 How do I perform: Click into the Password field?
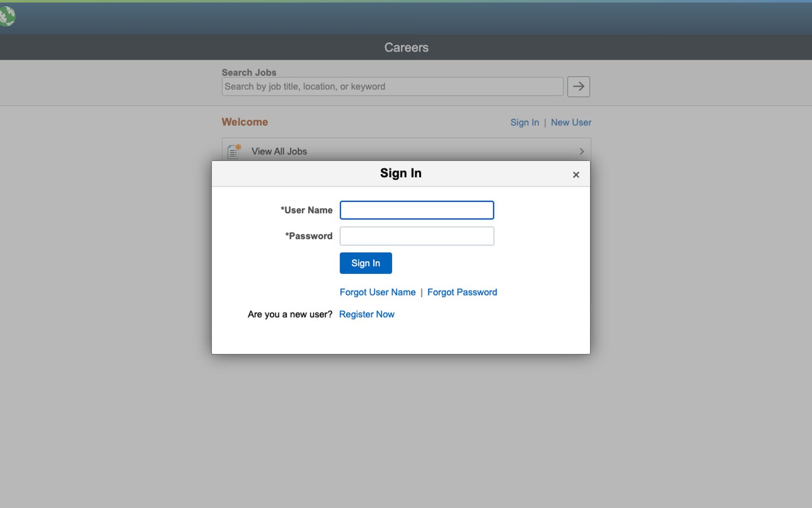click(416, 236)
